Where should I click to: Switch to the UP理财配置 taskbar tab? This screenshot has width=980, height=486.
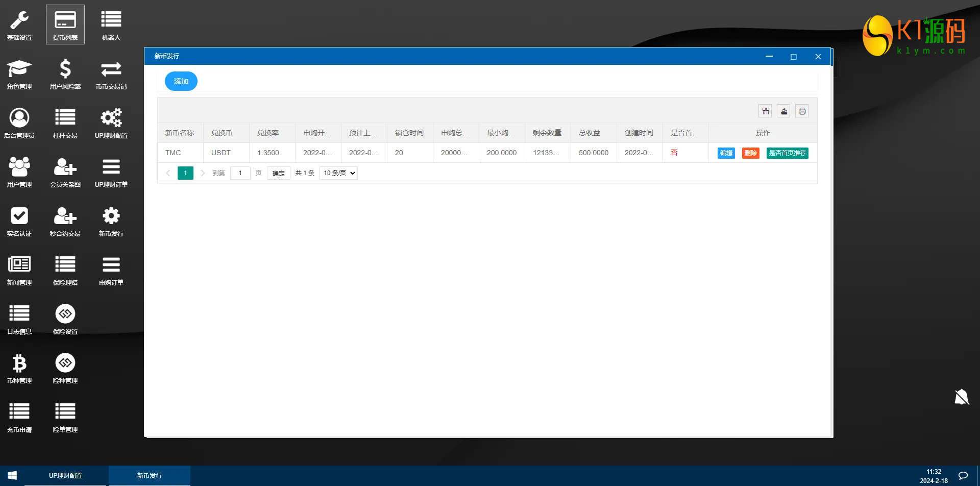click(x=65, y=475)
